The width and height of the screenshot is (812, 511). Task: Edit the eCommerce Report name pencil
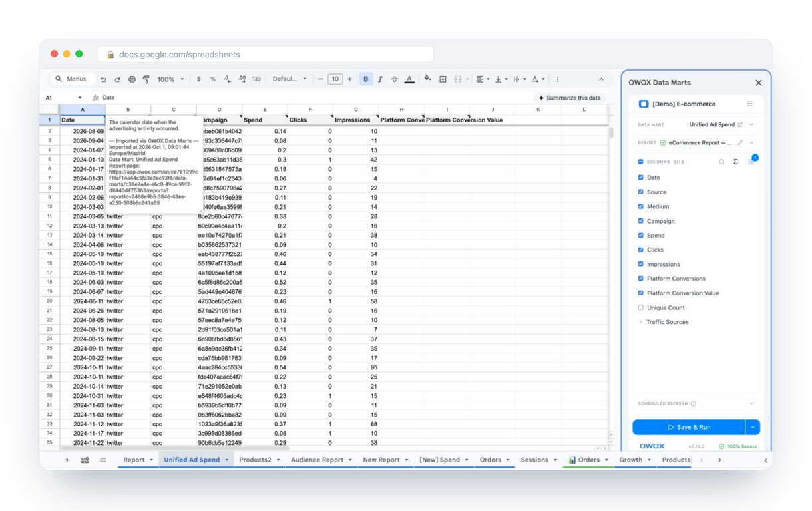[x=740, y=143]
